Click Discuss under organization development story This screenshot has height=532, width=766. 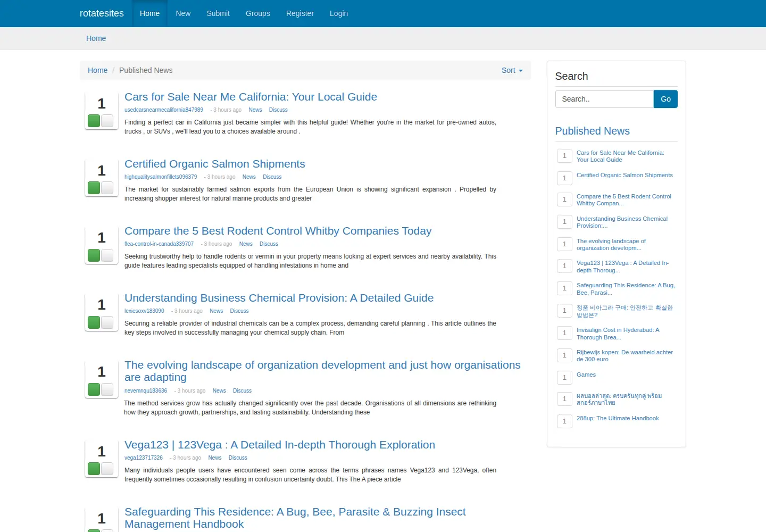point(242,391)
